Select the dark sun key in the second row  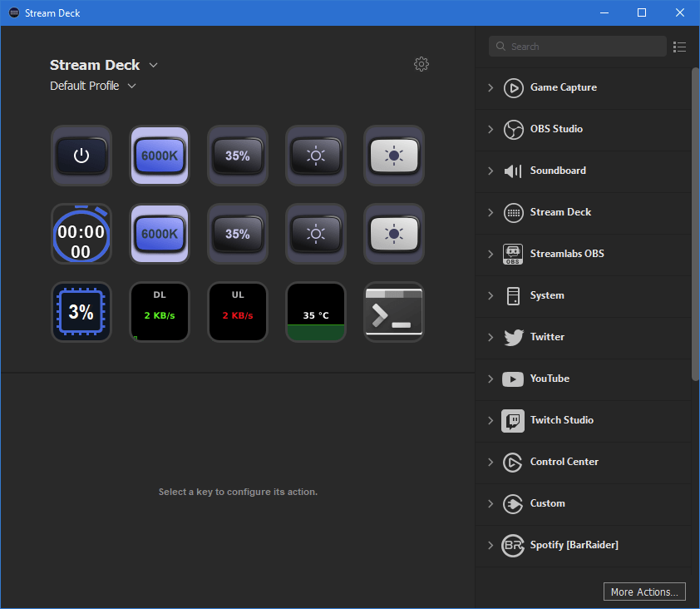tap(316, 234)
